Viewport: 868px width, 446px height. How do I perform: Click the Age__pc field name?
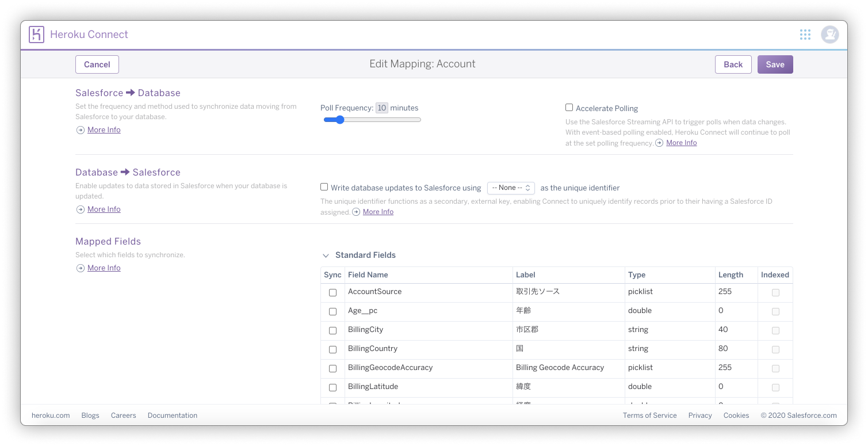pyautogui.click(x=362, y=311)
